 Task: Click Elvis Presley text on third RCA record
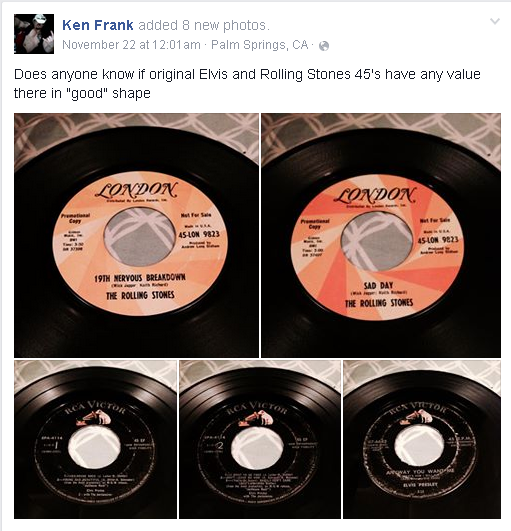[x=420, y=485]
